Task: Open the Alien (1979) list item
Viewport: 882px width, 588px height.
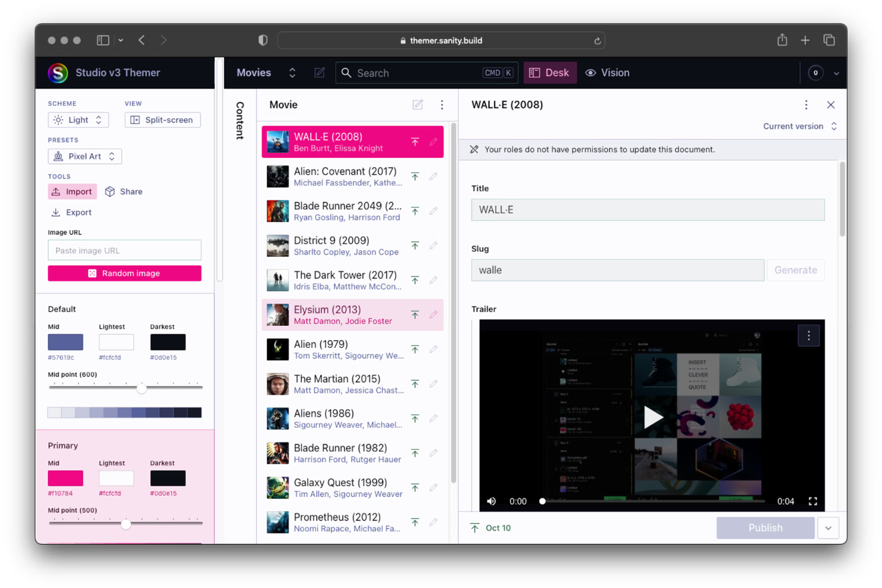Action: [x=353, y=349]
